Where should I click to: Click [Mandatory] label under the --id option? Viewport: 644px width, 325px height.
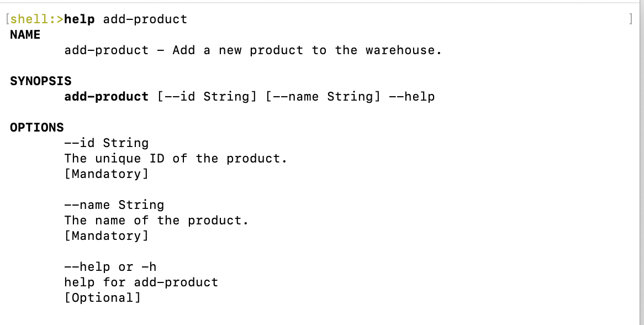107,174
